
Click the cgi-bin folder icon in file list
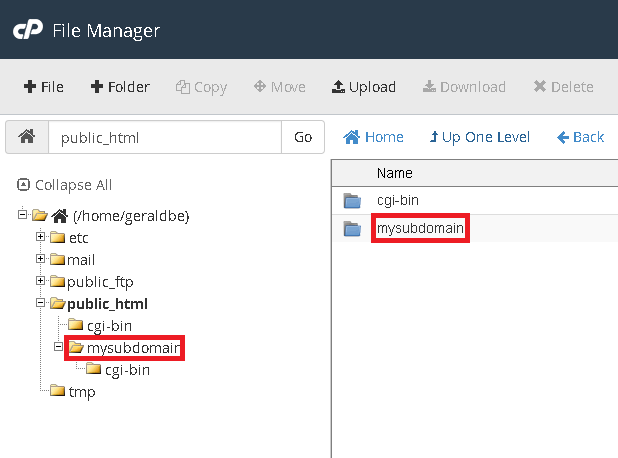(351, 201)
